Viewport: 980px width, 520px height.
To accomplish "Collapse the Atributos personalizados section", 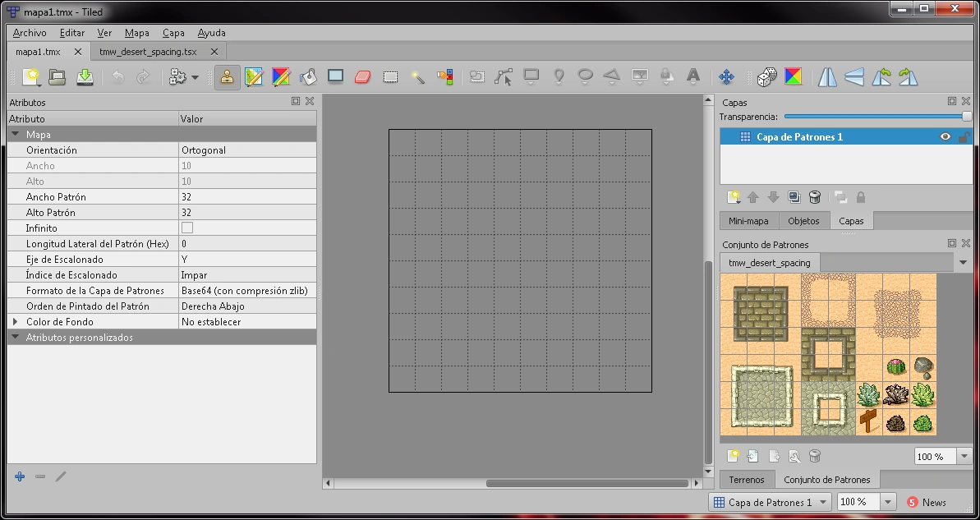I will 15,338.
